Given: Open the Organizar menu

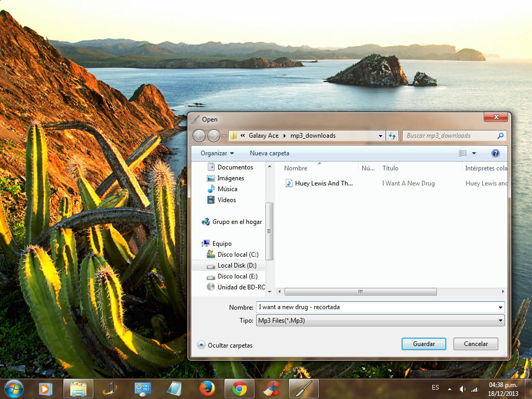Looking at the screenshot, I should pos(217,153).
